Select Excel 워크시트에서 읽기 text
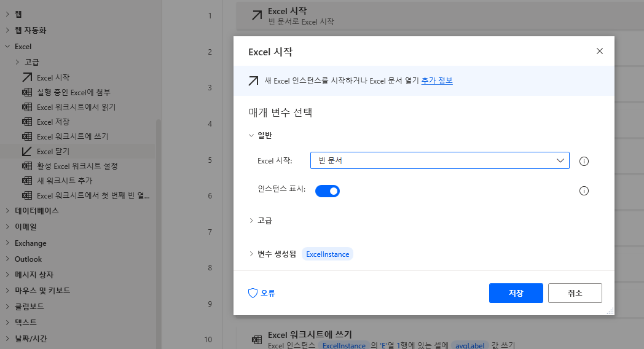The image size is (644, 349). click(76, 107)
